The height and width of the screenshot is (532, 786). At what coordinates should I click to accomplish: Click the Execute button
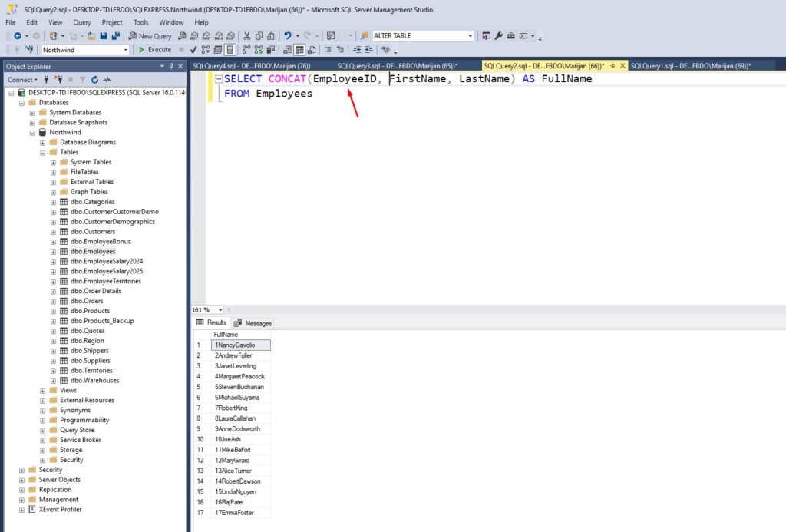pos(155,50)
